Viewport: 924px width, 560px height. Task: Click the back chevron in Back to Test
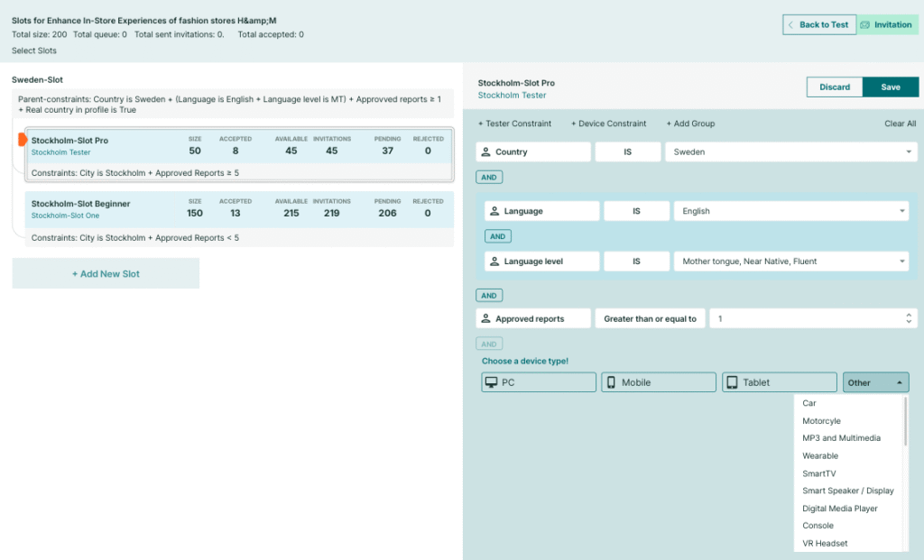tap(790, 24)
